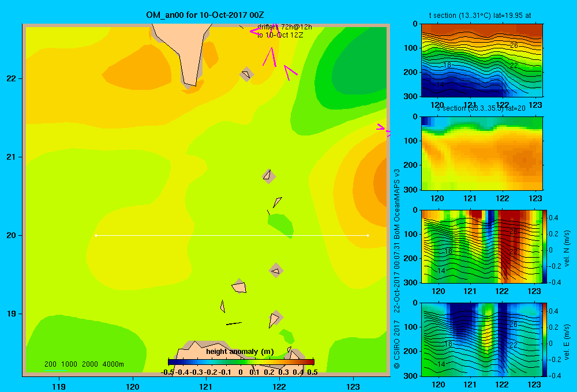Click the 'height anomaly (m)' legend title
The image size is (577, 392).
(240, 352)
